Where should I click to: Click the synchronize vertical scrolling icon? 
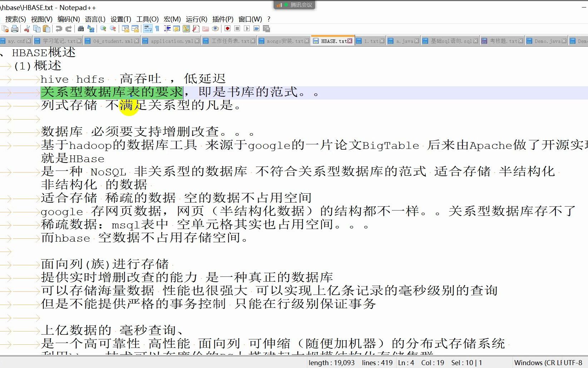125,29
